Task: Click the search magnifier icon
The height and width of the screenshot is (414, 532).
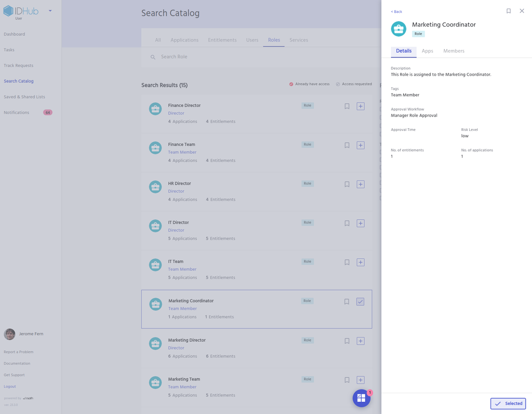Action: tap(153, 56)
